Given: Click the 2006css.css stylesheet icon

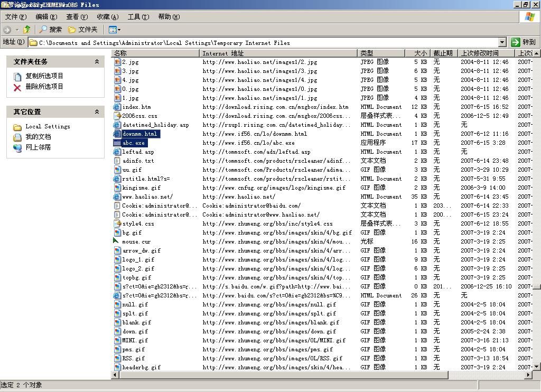Looking at the screenshot, I should pos(117,116).
